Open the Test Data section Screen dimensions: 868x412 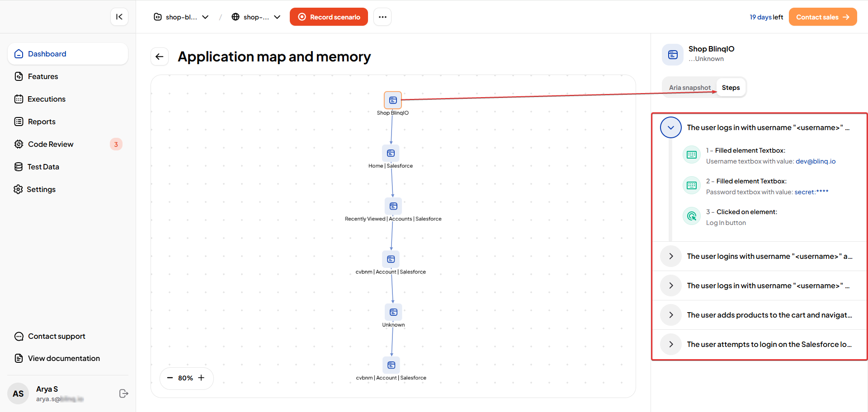[43, 167]
